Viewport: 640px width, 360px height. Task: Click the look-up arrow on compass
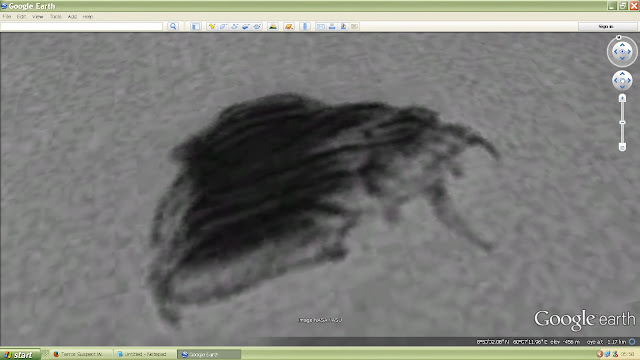(x=622, y=45)
